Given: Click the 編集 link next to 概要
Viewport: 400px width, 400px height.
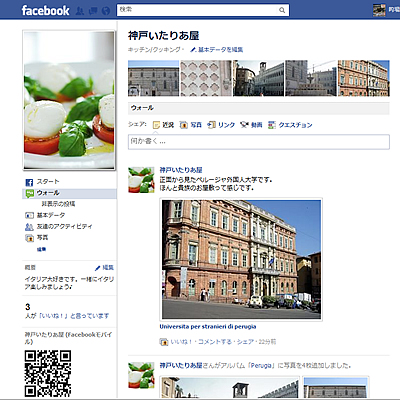Looking at the screenshot, I should point(104,268).
